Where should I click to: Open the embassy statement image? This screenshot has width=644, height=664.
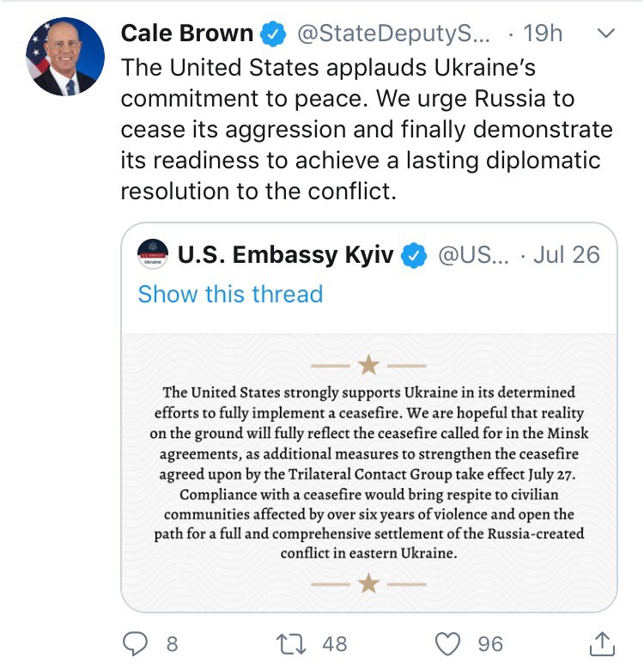click(368, 471)
